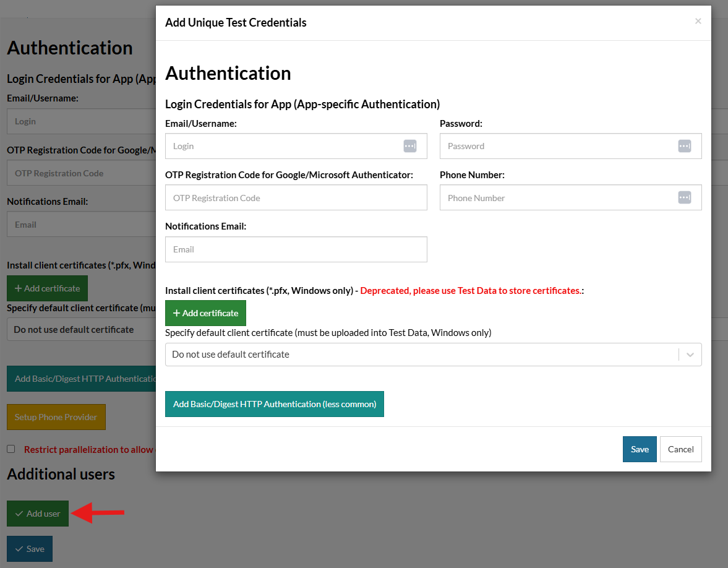
Task: Click Cancel in the dialog footer
Action: (x=680, y=449)
